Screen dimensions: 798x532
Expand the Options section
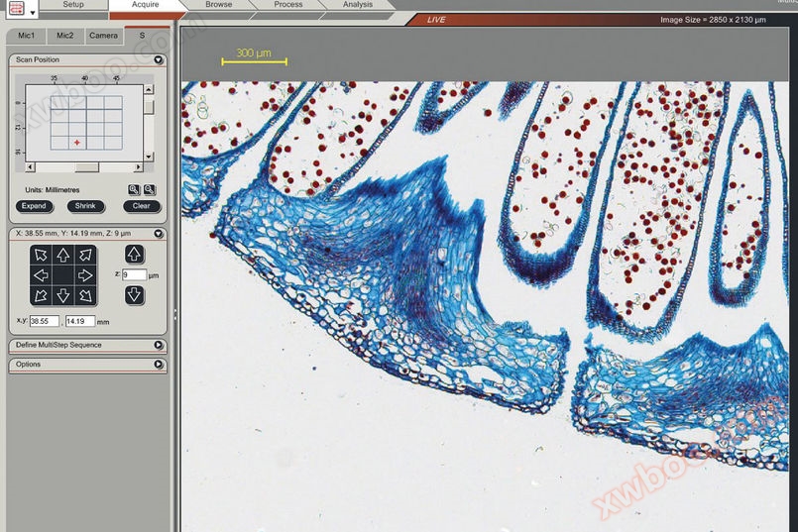tap(159, 365)
